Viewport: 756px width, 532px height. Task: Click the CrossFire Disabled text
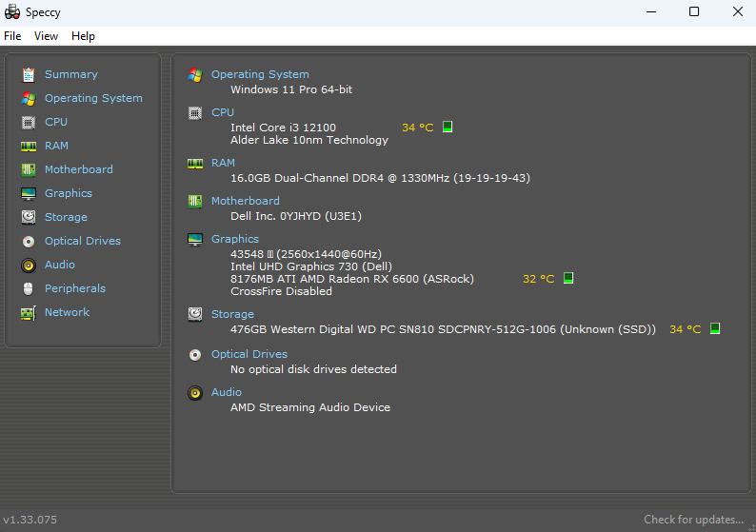coord(281,291)
